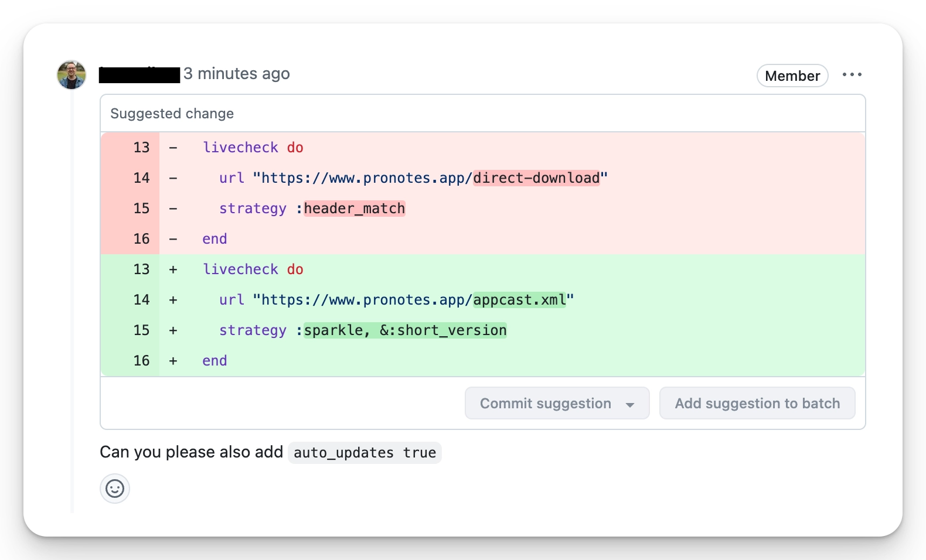Click the add emoji reaction smiley
926x560 pixels.
coord(115,489)
